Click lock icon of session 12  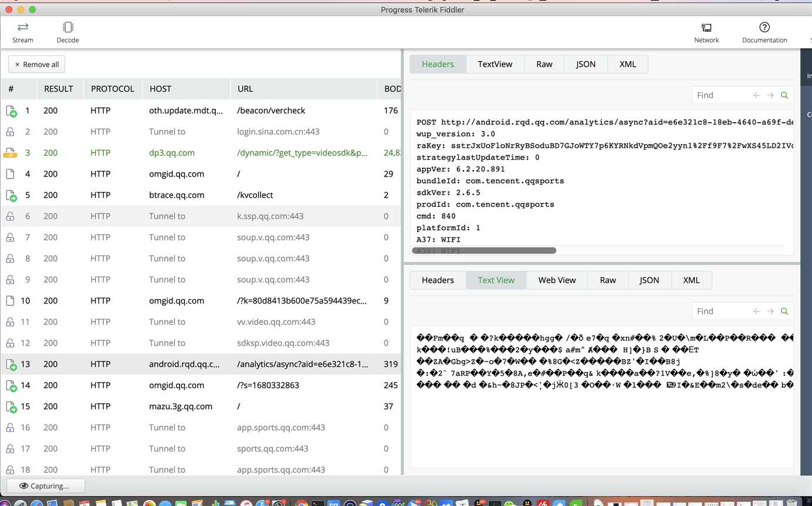coord(10,343)
